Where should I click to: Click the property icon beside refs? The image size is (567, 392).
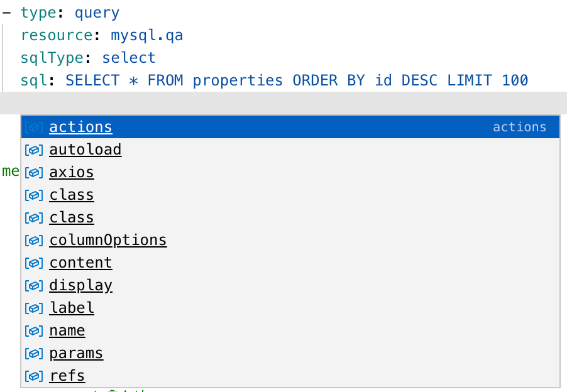34,376
